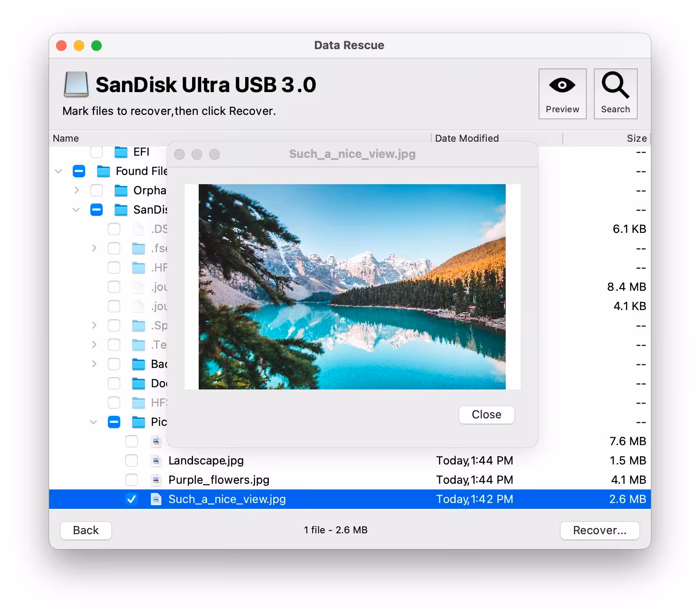Click the SanDisk drive icon in header
Image resolution: width=700 pixels, height=614 pixels.
point(76,84)
